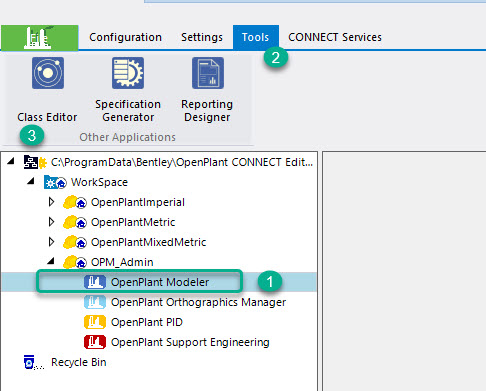Switch to the Configuration tab
The image size is (486, 391).
tap(125, 37)
